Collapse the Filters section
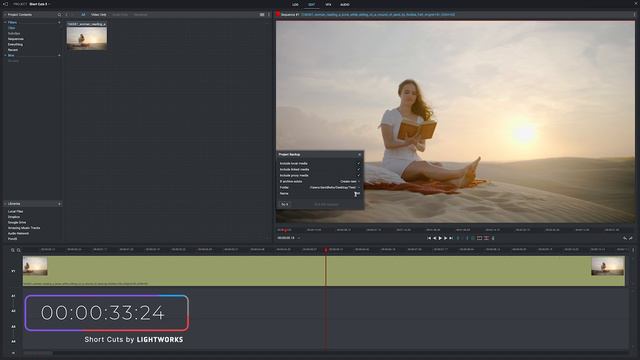This screenshot has width=640, height=360. 5,22
